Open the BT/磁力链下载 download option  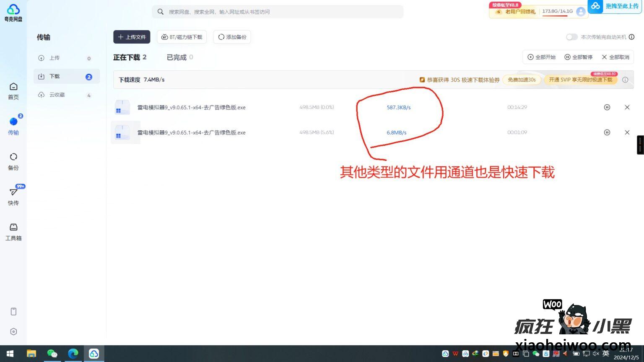(182, 37)
